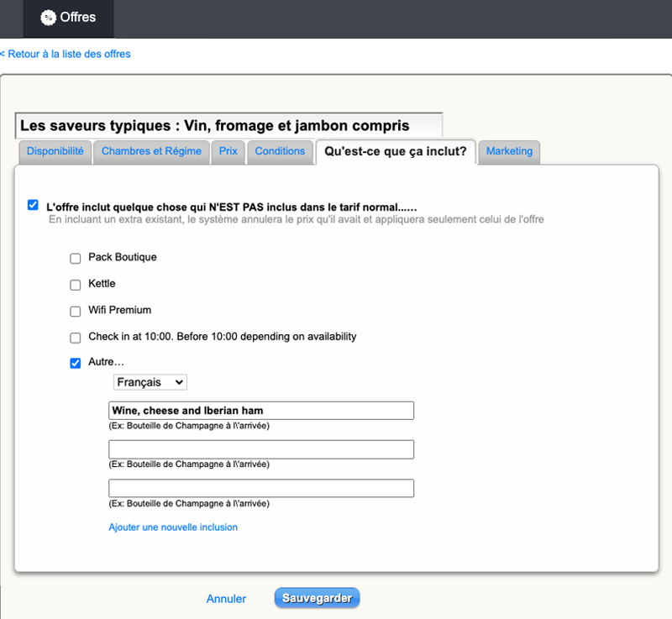Viewport: 672px width, 619px height.
Task: Click the Offres percent icon
Action: 49,18
